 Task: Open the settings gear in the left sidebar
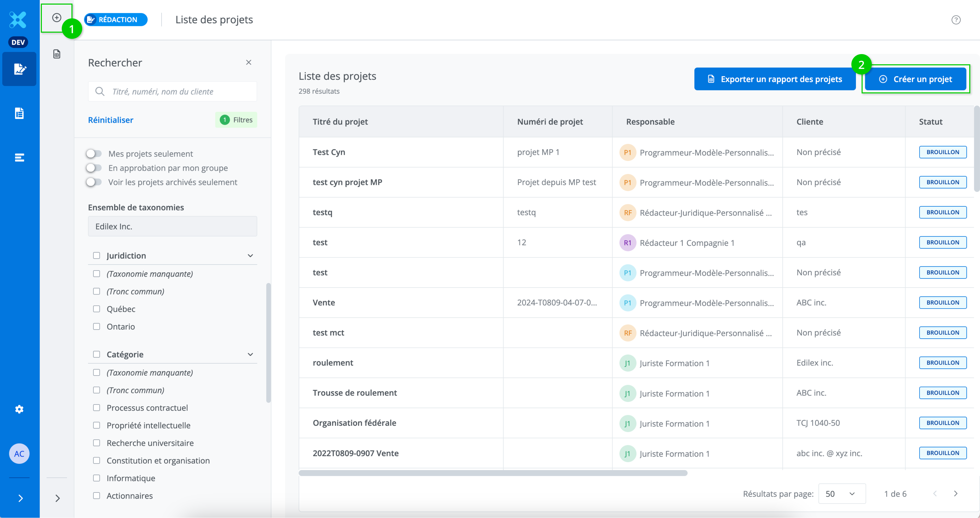[19, 409]
